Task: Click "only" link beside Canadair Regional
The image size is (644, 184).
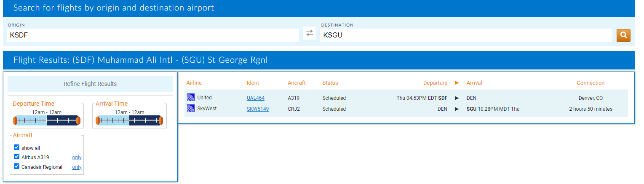Action: 77,167
